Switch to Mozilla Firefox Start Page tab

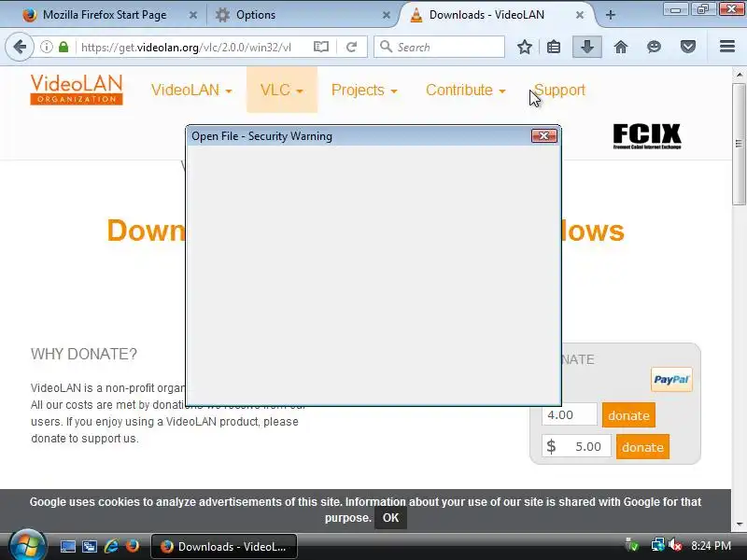tap(105, 15)
